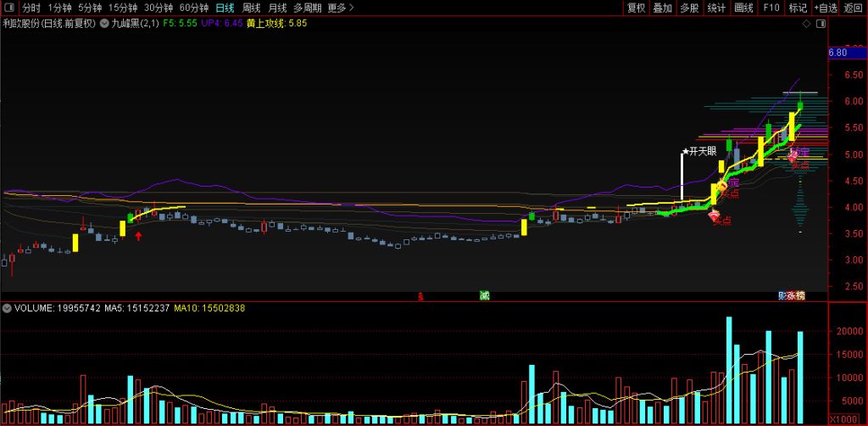Click the 返回 back button
The width and height of the screenshot is (868, 426).
[854, 8]
